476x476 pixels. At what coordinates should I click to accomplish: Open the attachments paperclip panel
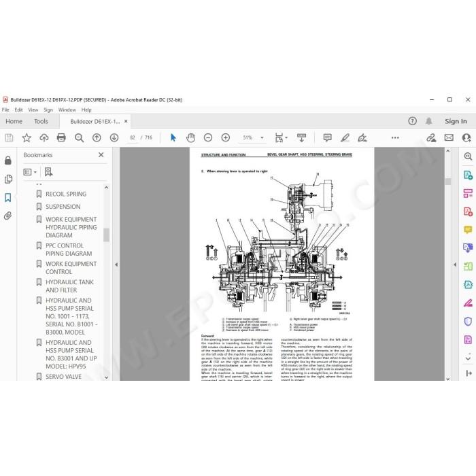click(x=8, y=216)
